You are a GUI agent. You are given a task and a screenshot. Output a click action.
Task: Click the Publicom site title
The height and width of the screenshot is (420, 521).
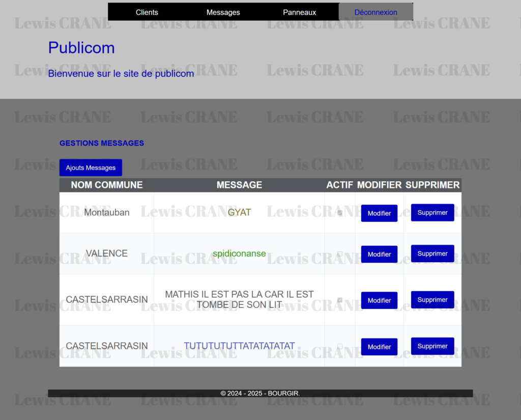pos(81,47)
